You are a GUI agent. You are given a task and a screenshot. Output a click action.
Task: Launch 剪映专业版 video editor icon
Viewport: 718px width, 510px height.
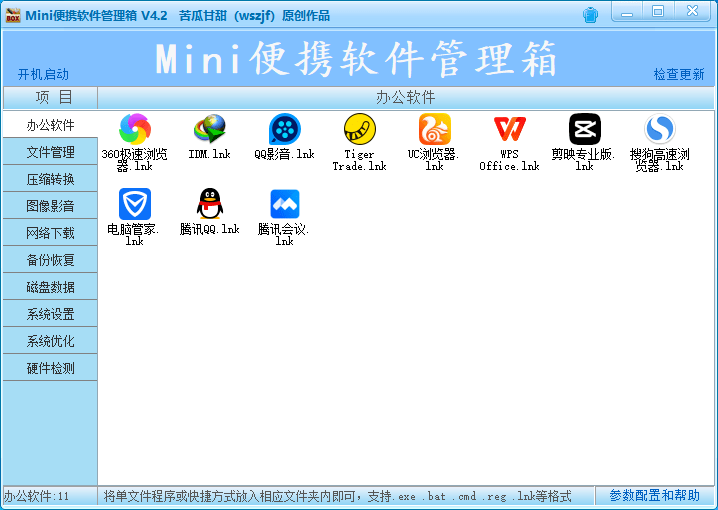pyautogui.click(x=585, y=129)
